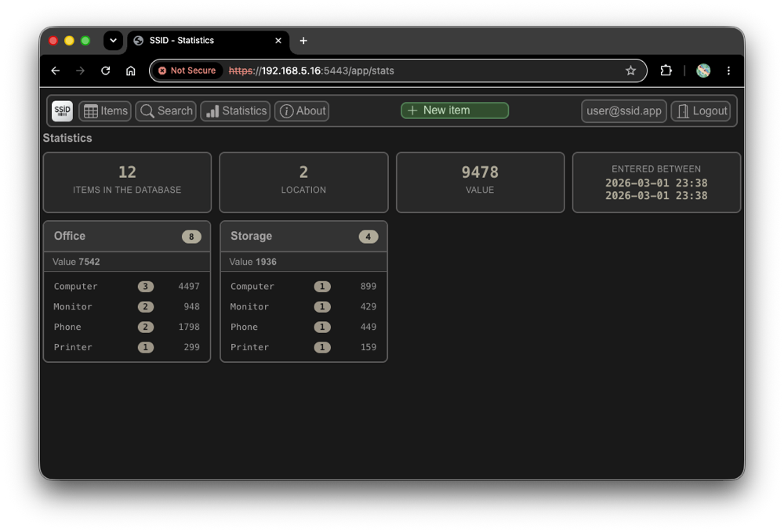This screenshot has width=784, height=532.
Task: Click the 2 location card
Action: (303, 183)
